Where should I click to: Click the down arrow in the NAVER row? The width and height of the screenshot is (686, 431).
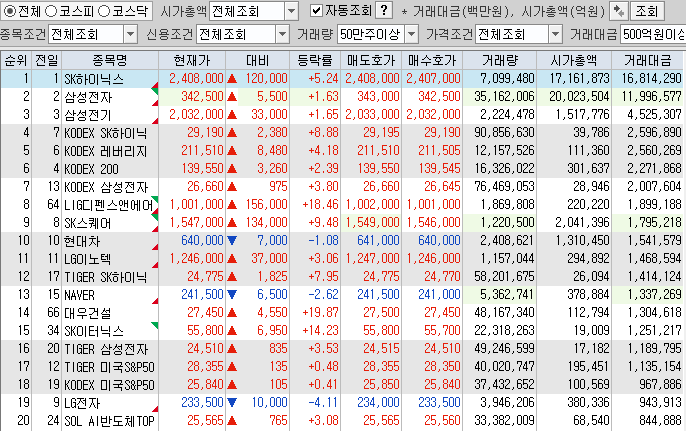click(x=232, y=294)
